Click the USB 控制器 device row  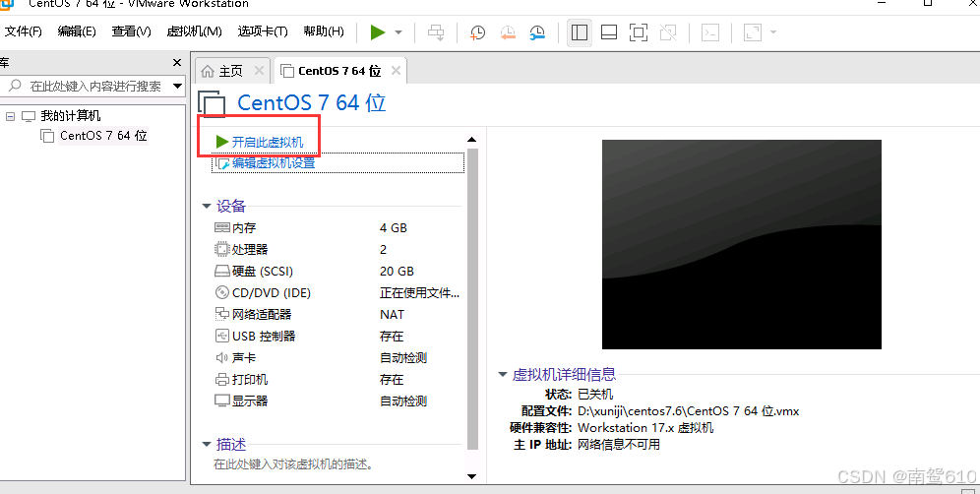tap(337, 337)
